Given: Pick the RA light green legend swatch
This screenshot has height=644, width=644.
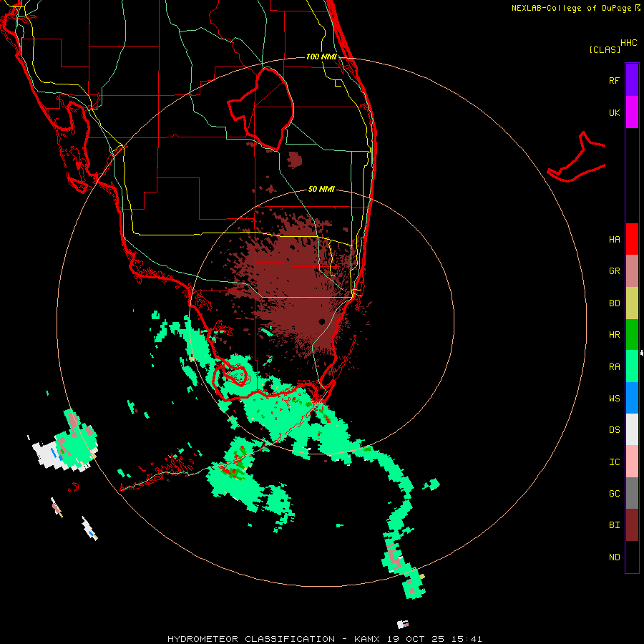Looking at the screenshot, I should (632, 366).
